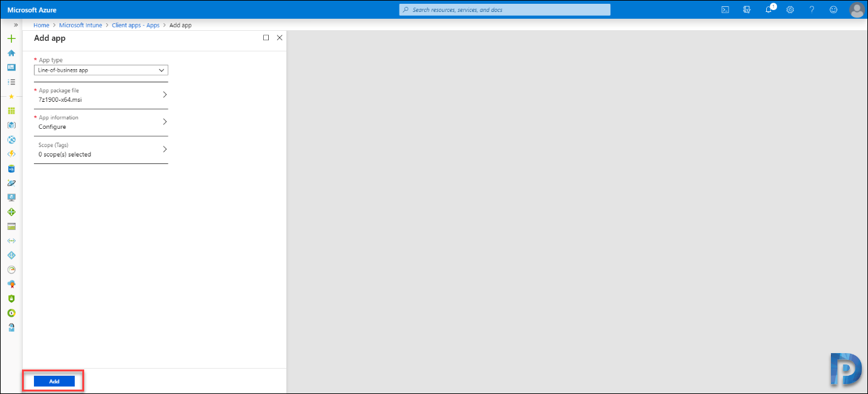
Task: Click the 0 scope(s) selected text
Action: (65, 154)
